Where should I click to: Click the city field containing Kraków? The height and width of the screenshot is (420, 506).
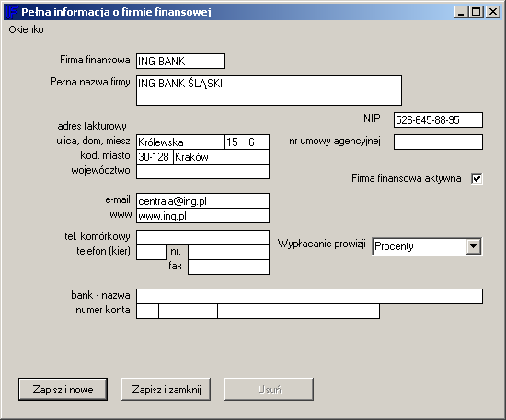click(221, 157)
